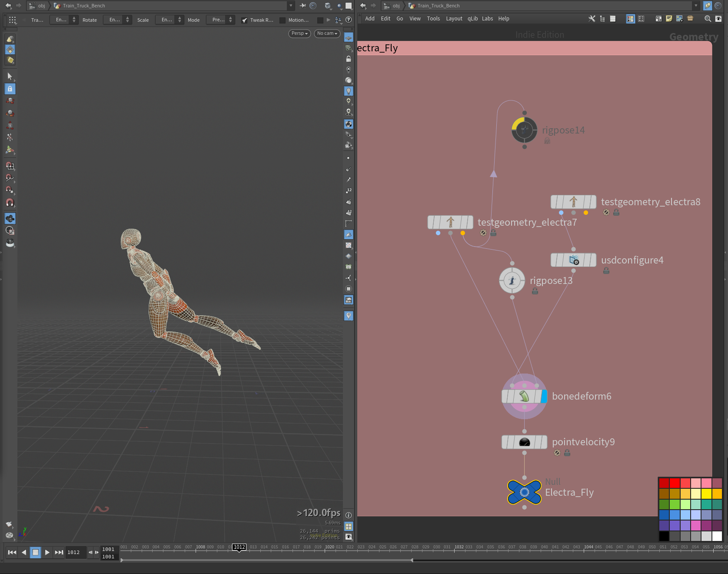Pick the bright yellow color swatch
The image size is (728, 574).
coord(706,494)
